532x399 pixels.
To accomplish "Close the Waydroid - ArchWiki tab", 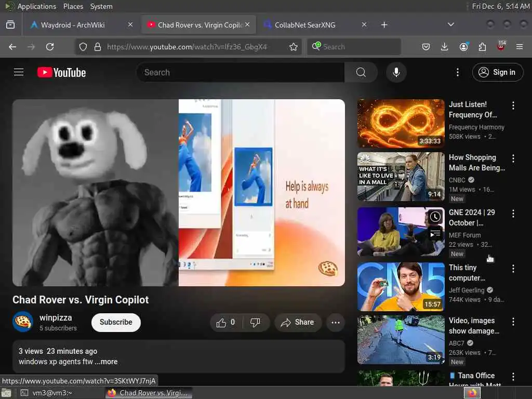I will click(130, 25).
